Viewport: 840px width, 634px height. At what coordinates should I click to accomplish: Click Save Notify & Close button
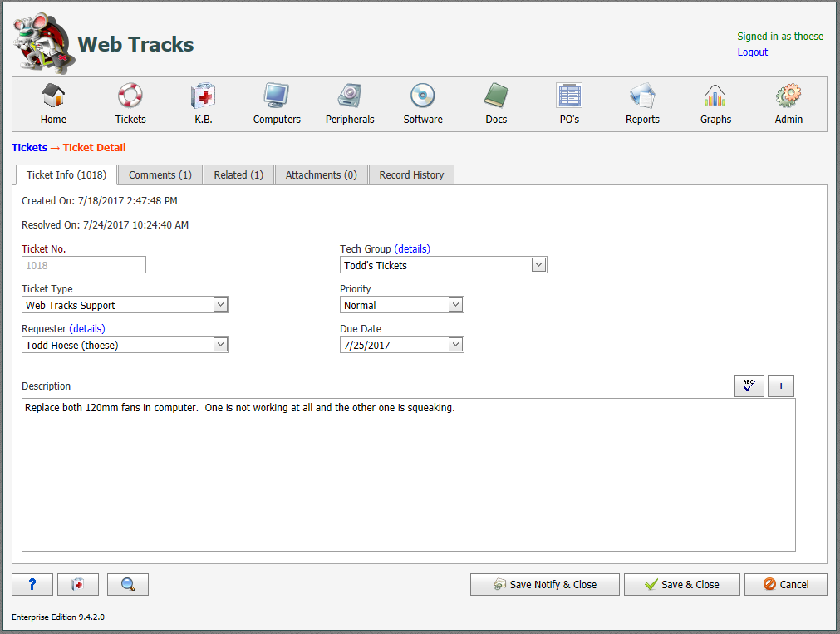point(545,584)
